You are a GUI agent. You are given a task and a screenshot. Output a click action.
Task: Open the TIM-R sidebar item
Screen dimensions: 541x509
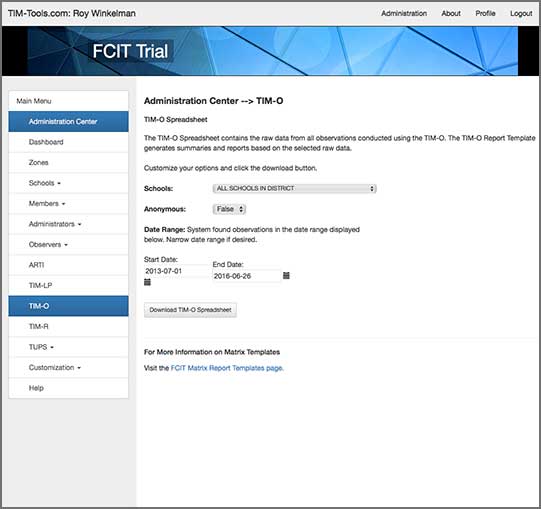click(x=68, y=326)
